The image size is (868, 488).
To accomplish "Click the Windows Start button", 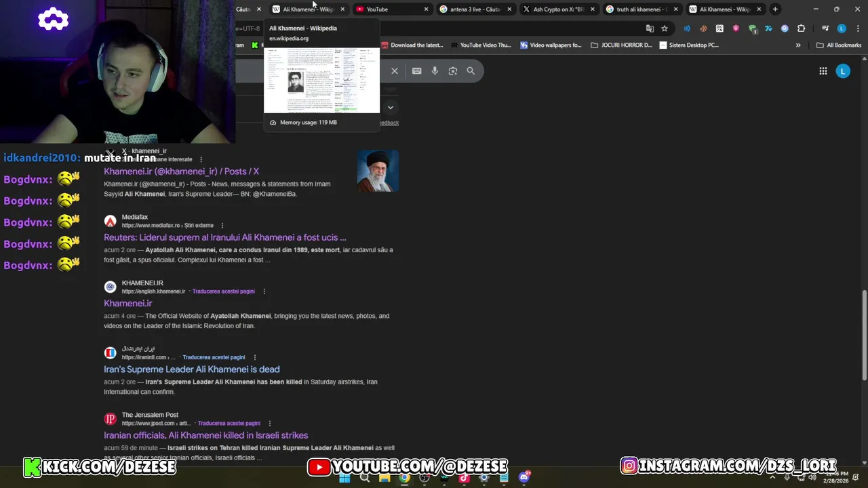I will pos(344,477).
